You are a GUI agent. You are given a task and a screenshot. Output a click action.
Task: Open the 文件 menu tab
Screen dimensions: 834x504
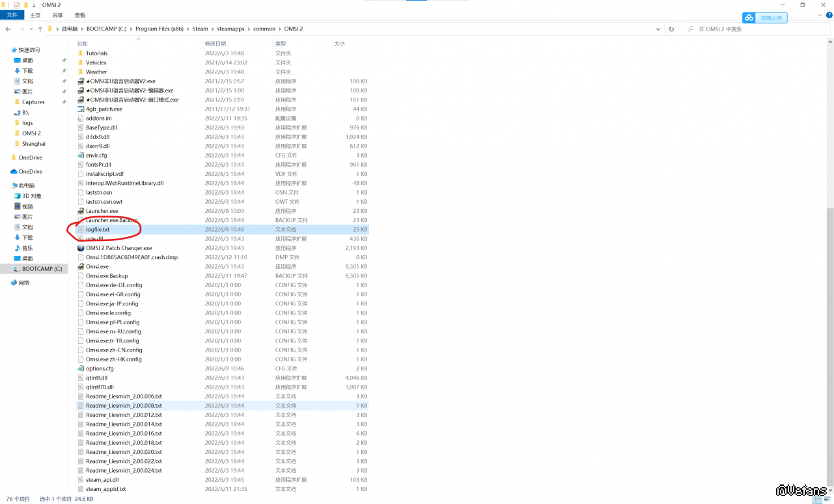(x=12, y=15)
